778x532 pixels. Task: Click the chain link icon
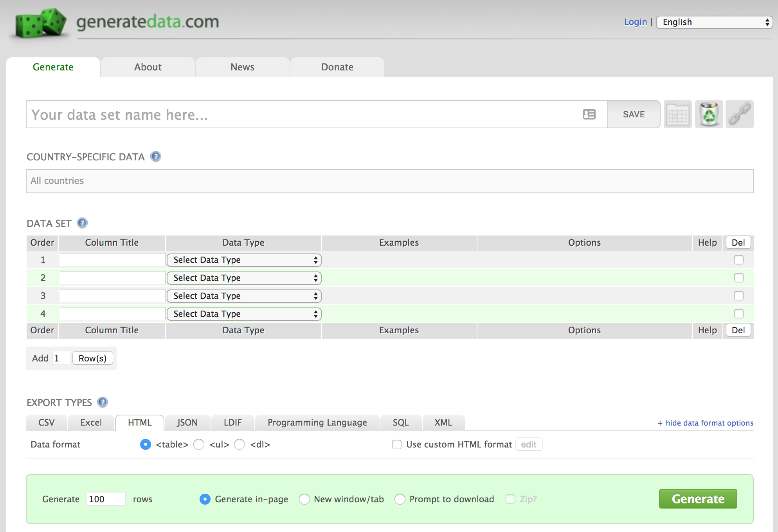tap(739, 114)
